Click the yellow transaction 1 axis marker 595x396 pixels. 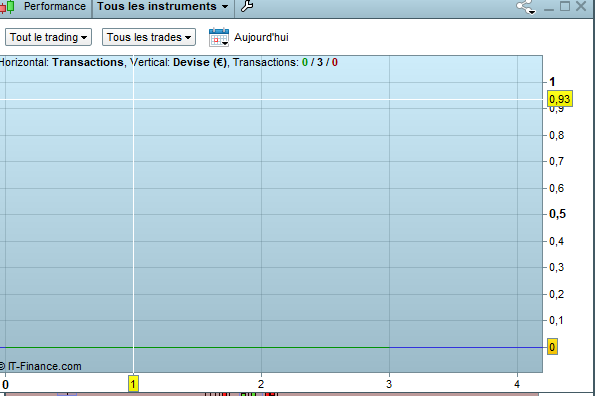coord(133,384)
